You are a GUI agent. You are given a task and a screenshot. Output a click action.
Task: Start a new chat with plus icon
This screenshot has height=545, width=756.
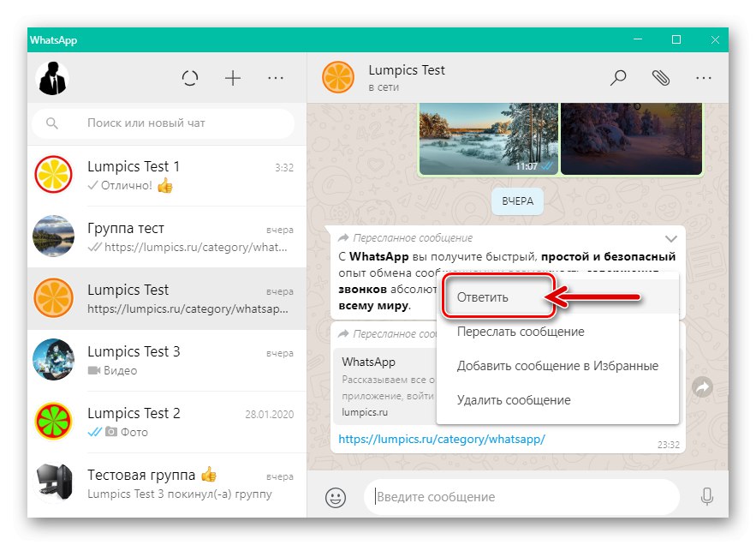[x=233, y=78]
